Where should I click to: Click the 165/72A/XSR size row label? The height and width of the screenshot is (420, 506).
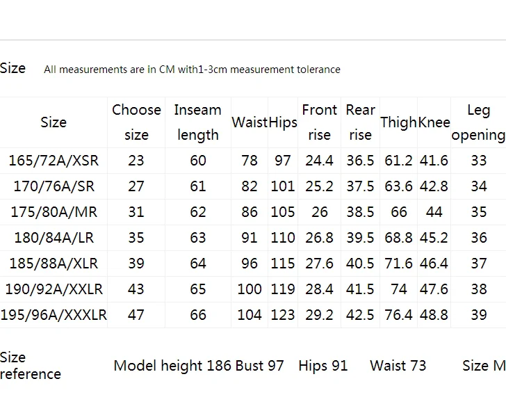click(54, 161)
